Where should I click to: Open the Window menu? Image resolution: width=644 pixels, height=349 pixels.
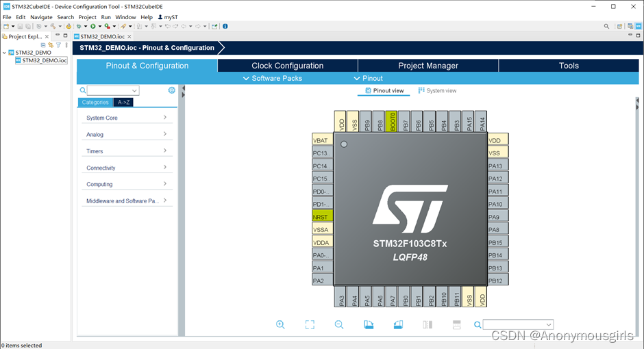(125, 17)
